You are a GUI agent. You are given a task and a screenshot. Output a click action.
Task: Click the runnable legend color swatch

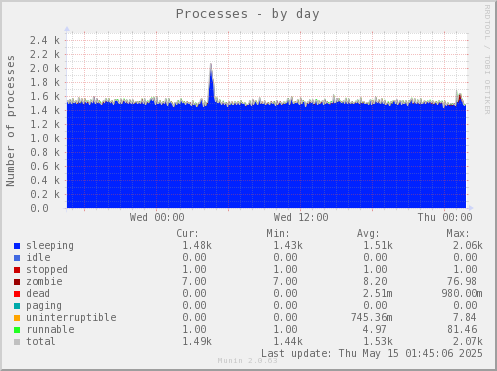(17, 330)
